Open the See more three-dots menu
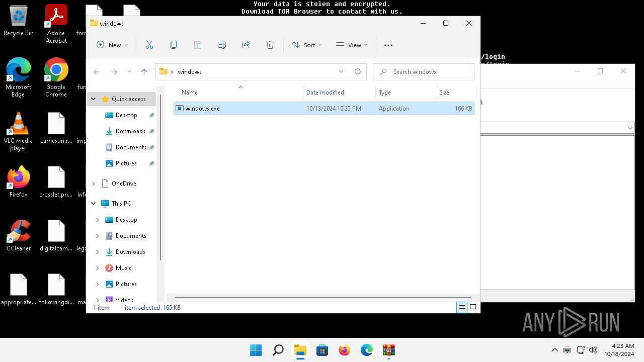The height and width of the screenshot is (362, 644). click(388, 45)
